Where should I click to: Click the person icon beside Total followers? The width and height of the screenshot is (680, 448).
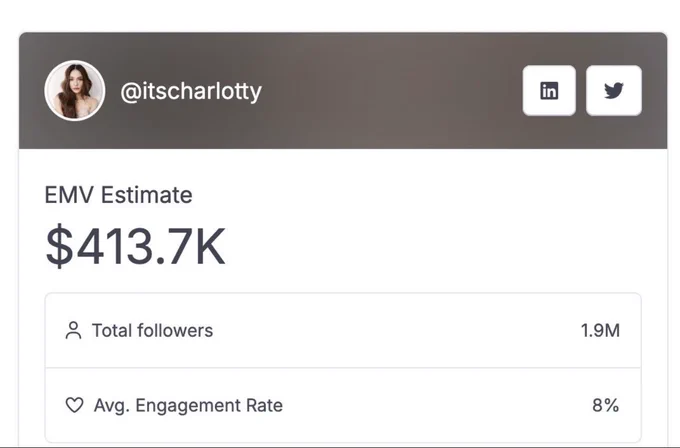[73, 330]
